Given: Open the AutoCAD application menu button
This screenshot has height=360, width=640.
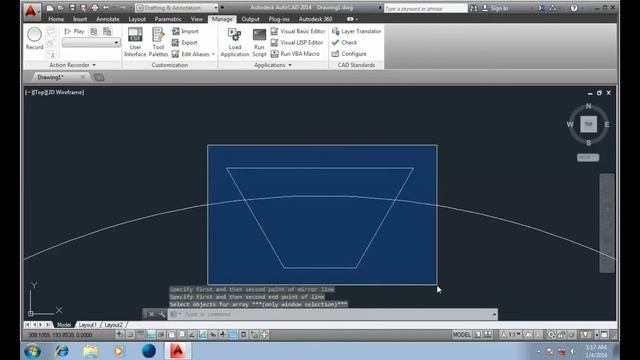Looking at the screenshot, I should click(31, 11).
